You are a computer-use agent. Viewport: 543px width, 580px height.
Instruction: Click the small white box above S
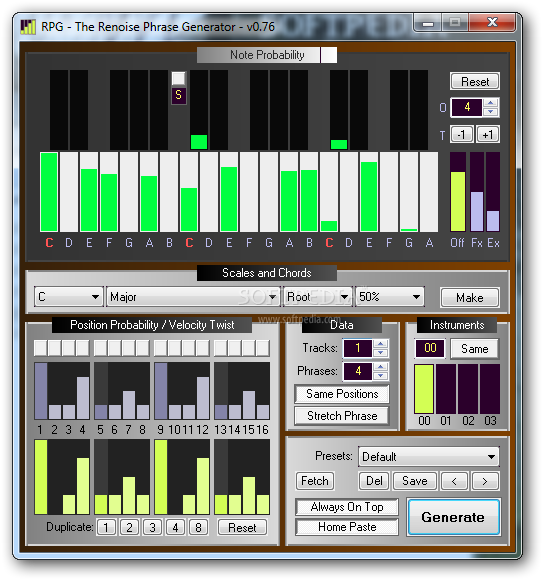point(178,78)
